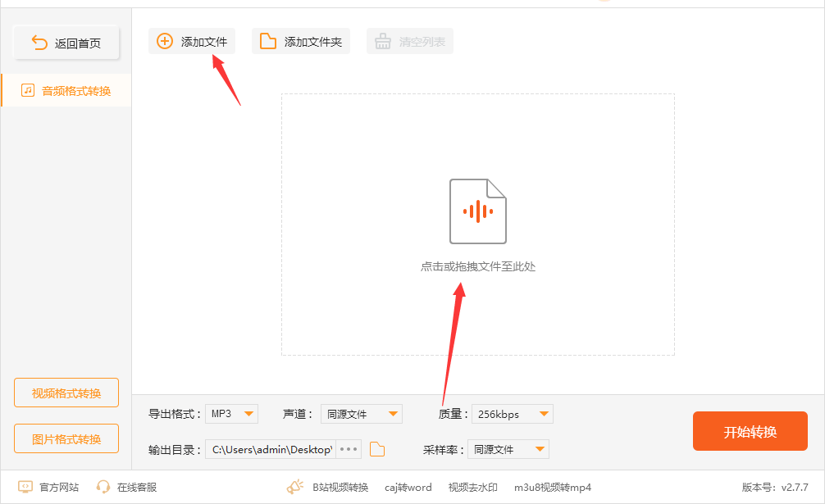Click the broom icon on 清空列表
The height and width of the screenshot is (504, 825).
pyautogui.click(x=382, y=41)
